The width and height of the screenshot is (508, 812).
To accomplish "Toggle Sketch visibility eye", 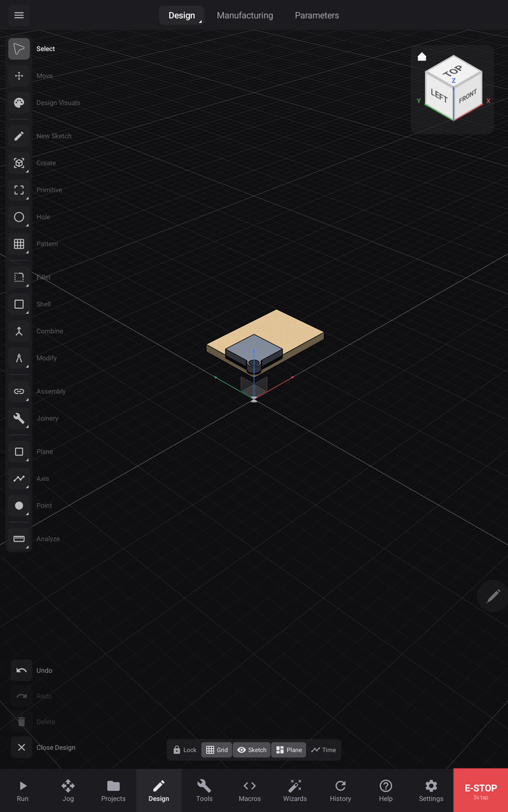I will coord(251,750).
